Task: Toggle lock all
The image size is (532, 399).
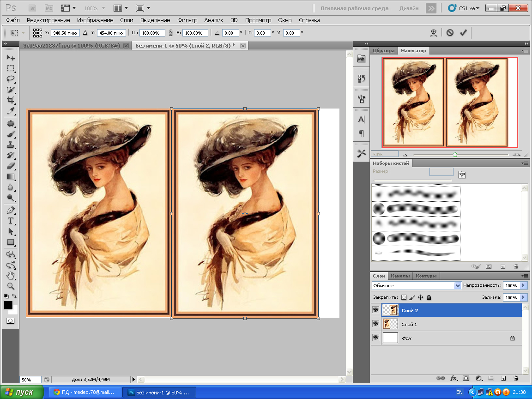Action: point(429,297)
